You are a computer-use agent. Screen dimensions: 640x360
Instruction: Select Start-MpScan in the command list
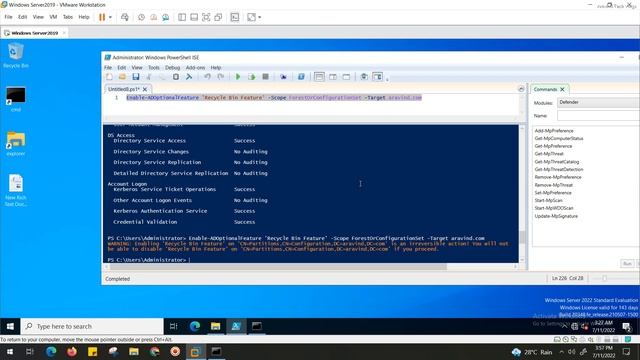click(549, 200)
